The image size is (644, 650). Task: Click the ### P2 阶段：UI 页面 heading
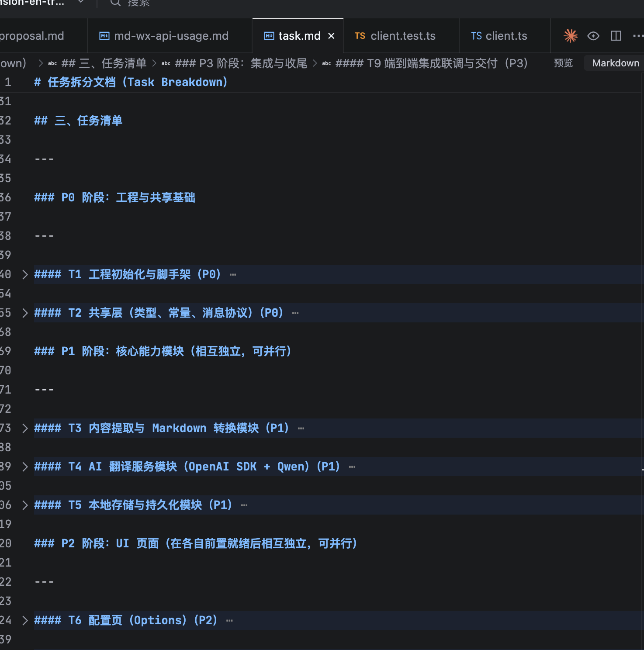(196, 543)
